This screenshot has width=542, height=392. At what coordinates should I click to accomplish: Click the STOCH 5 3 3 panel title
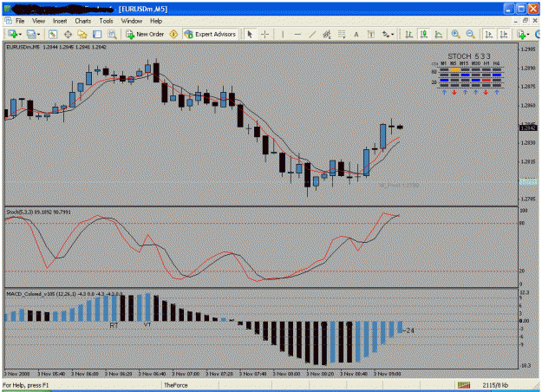tap(469, 56)
